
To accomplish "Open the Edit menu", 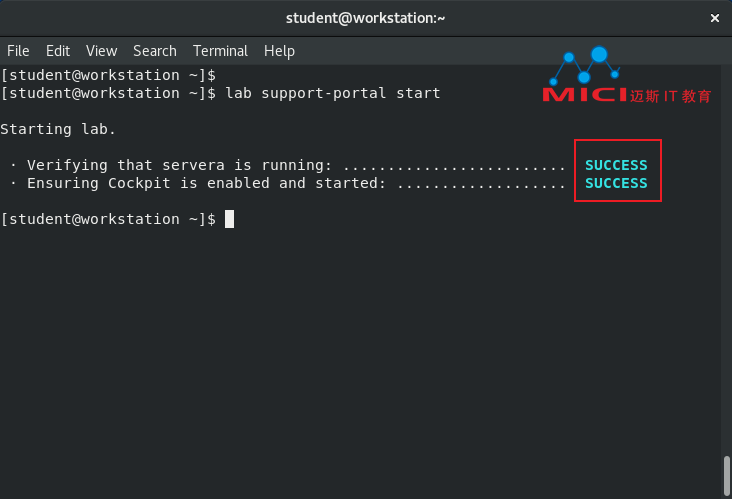I will click(58, 51).
